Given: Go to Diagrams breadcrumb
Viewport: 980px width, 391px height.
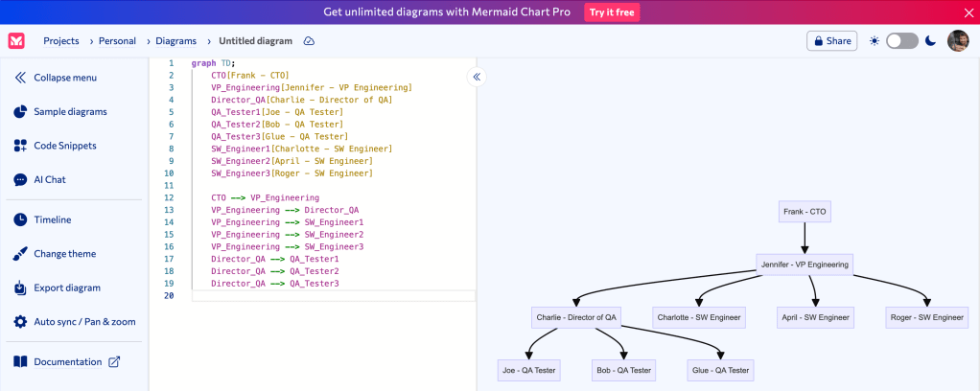Looking at the screenshot, I should (x=175, y=41).
